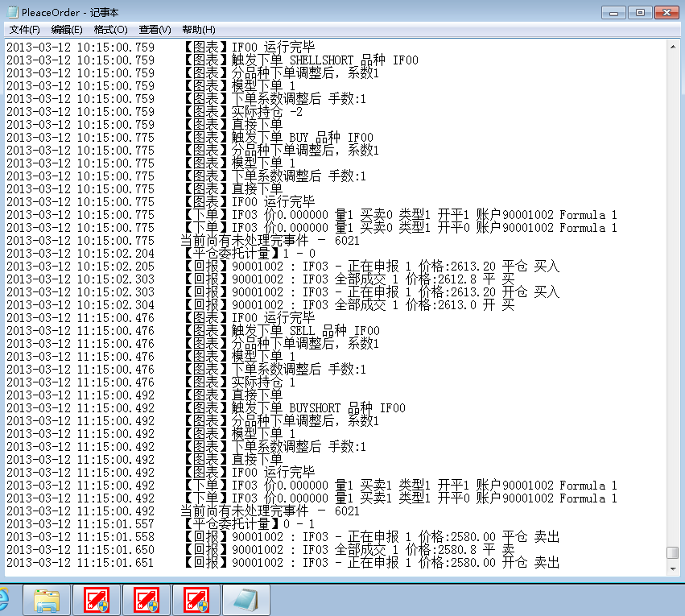Click the text '【平仓委托计量】1 - 0'
This screenshot has height=616, width=685.
(x=248, y=254)
